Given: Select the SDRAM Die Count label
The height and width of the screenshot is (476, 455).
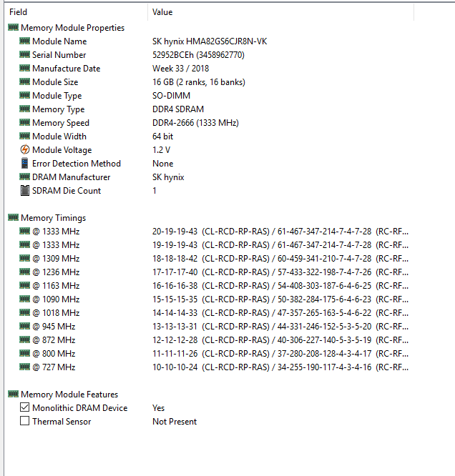Looking at the screenshot, I should click(67, 191).
